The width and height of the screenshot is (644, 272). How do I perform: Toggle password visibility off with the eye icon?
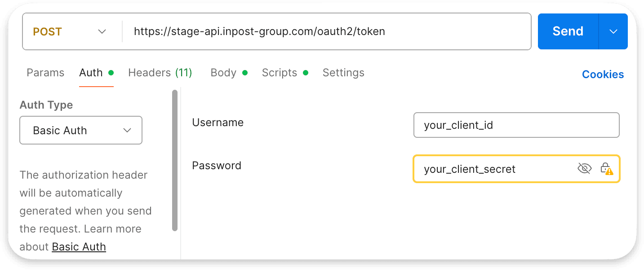(x=584, y=168)
